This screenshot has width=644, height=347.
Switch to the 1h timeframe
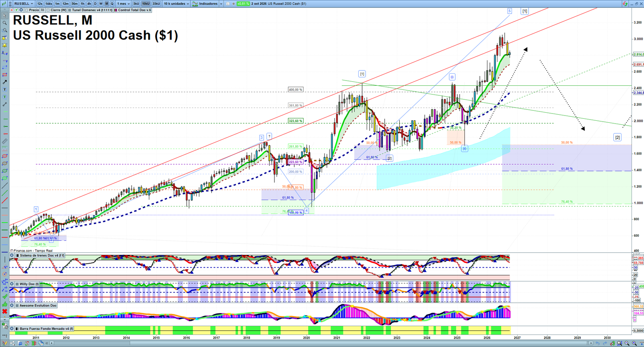(83, 4)
